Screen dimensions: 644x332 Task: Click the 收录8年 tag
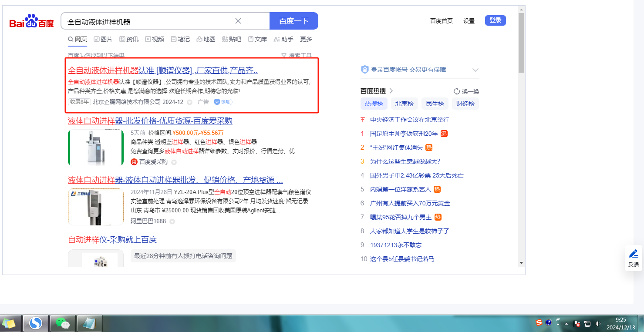79,102
